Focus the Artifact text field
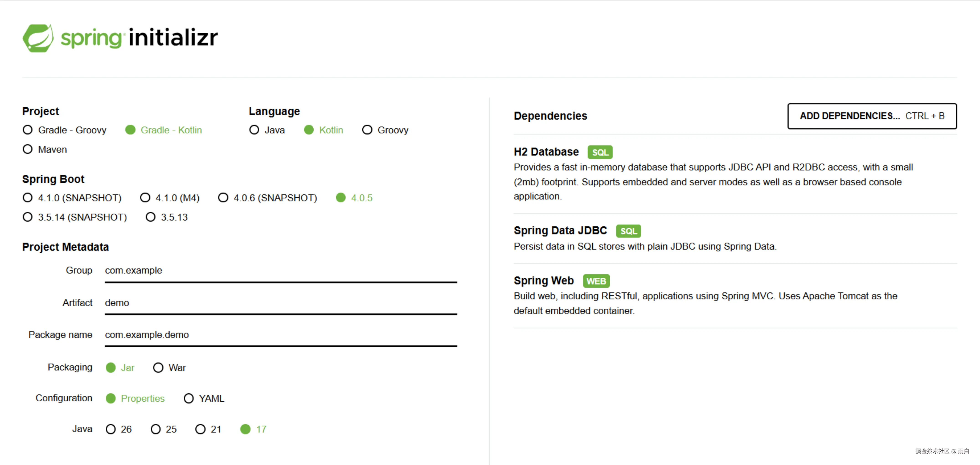Viewport: 980px width, 465px height. (281, 303)
